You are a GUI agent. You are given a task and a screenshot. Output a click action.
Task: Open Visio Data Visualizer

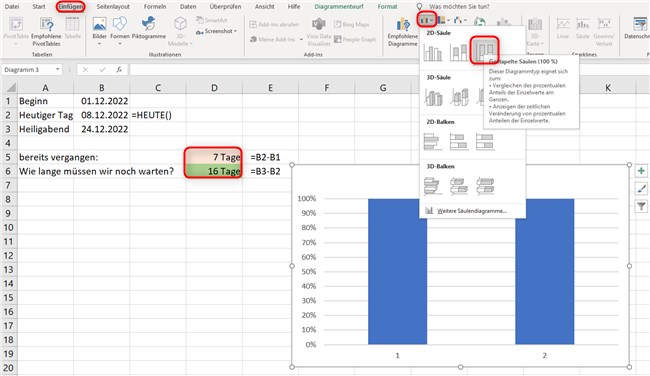pyautogui.click(x=318, y=32)
